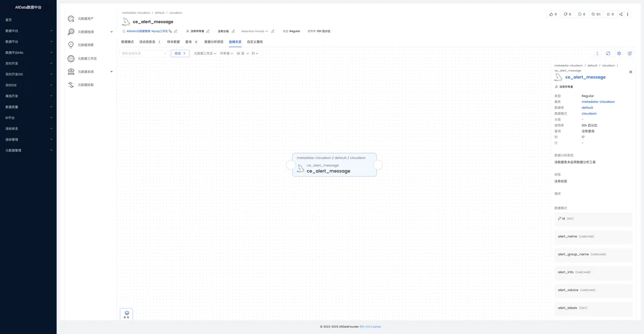Select alert_name column row

click(593, 236)
